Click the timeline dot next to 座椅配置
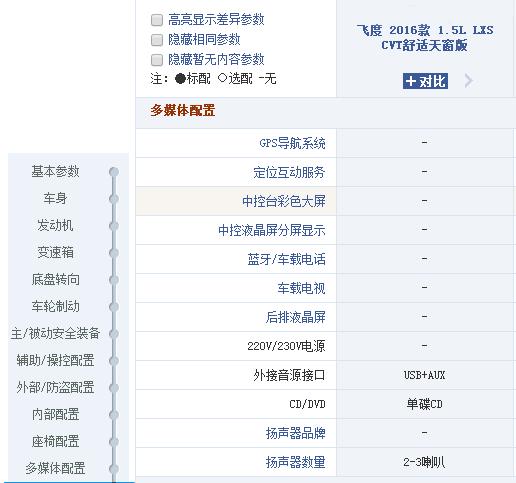This screenshot has height=483, width=516. 114,442
